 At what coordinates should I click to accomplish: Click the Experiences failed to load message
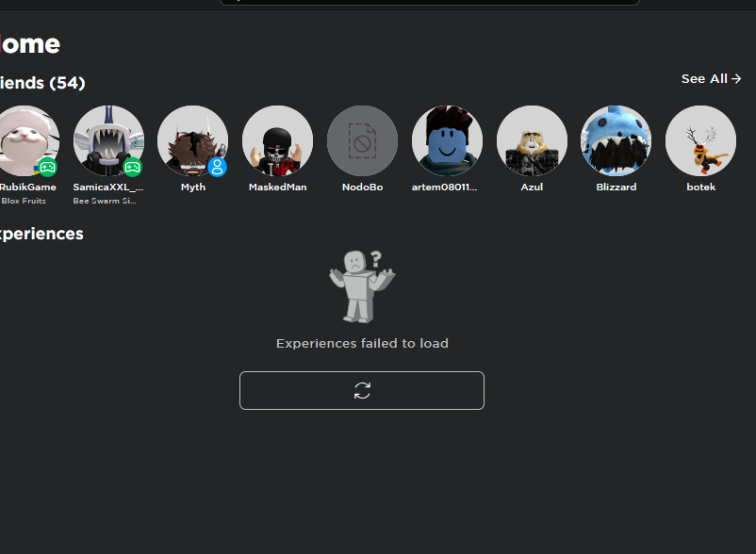point(362,343)
